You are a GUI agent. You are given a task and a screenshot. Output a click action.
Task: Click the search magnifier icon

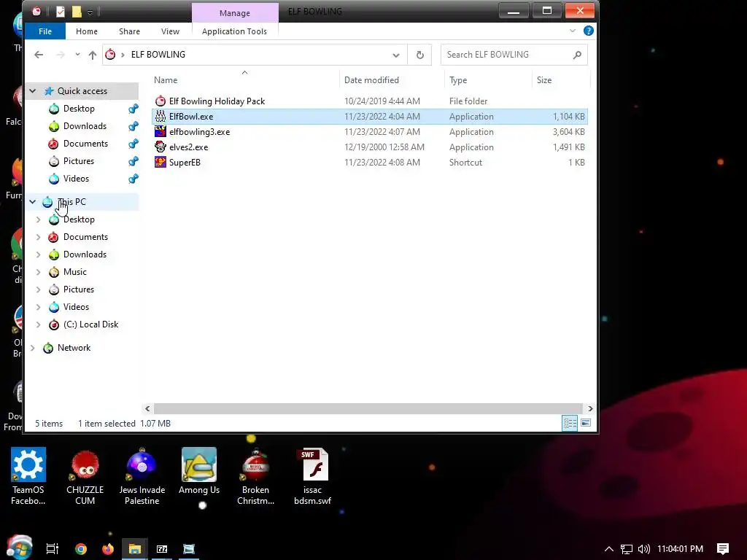[x=577, y=55]
